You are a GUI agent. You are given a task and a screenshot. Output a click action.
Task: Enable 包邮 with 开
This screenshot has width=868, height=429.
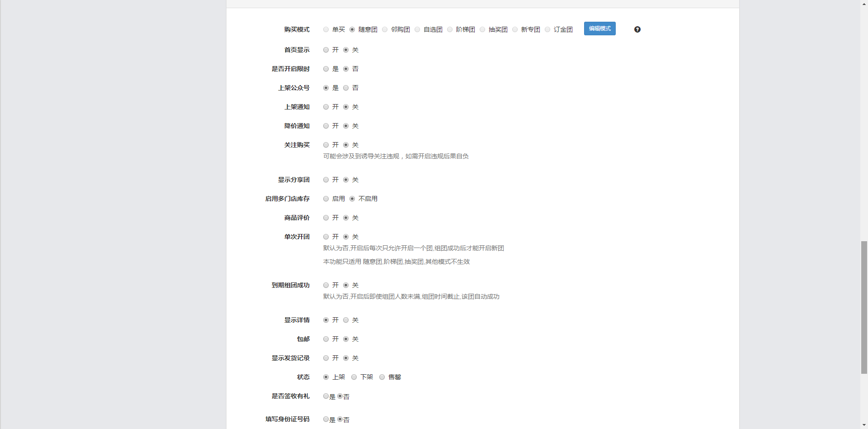[326, 339]
